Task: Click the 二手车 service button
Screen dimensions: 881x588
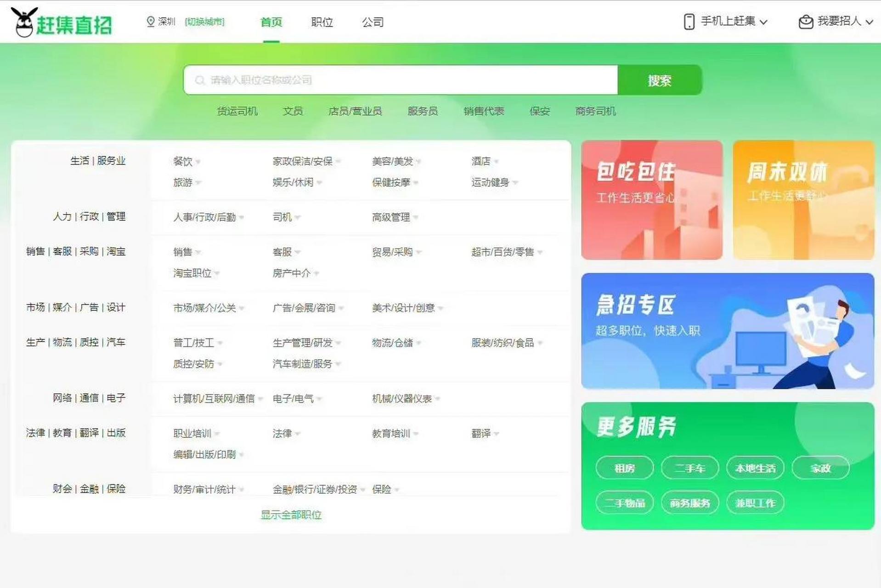Action: [x=689, y=468]
